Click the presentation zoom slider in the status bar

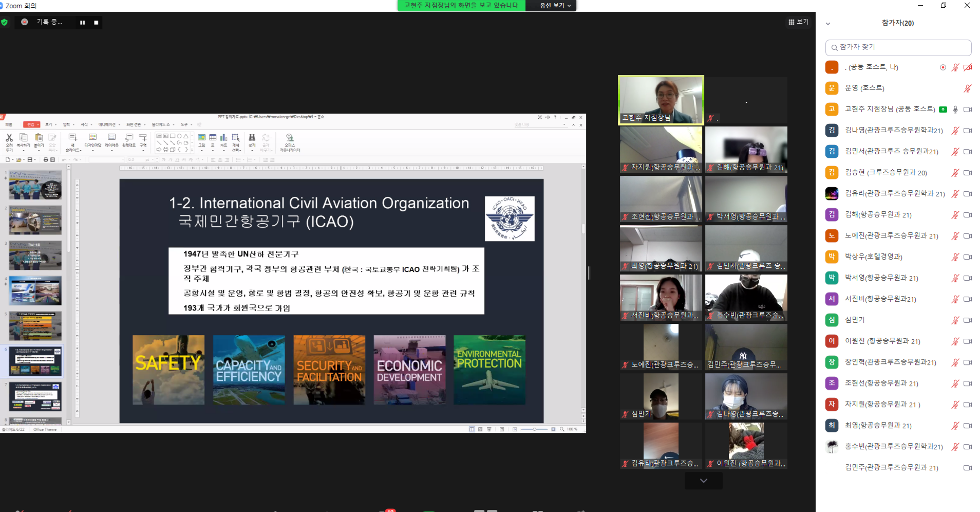(x=534, y=429)
